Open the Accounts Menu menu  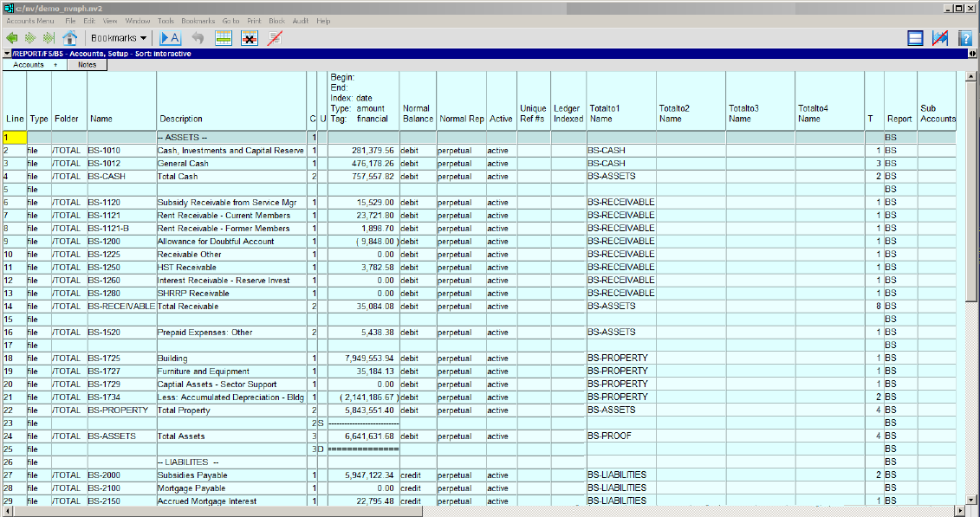pos(30,20)
